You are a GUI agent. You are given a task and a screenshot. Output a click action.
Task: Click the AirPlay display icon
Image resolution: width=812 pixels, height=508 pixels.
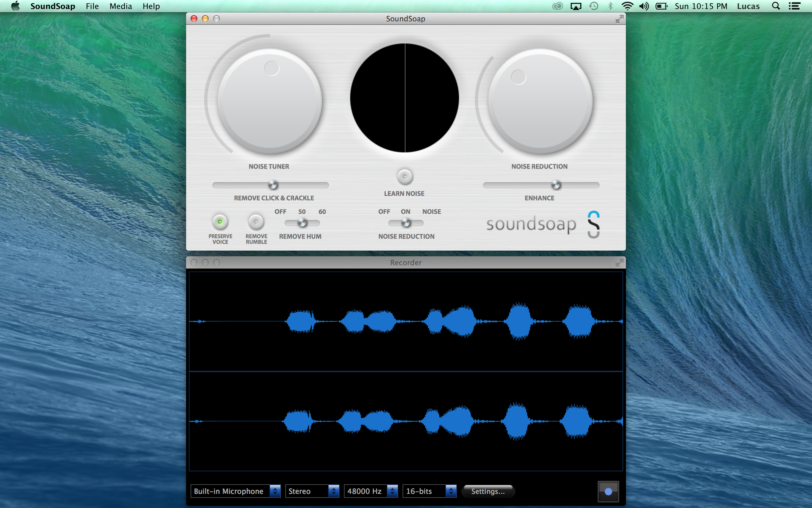pyautogui.click(x=576, y=6)
